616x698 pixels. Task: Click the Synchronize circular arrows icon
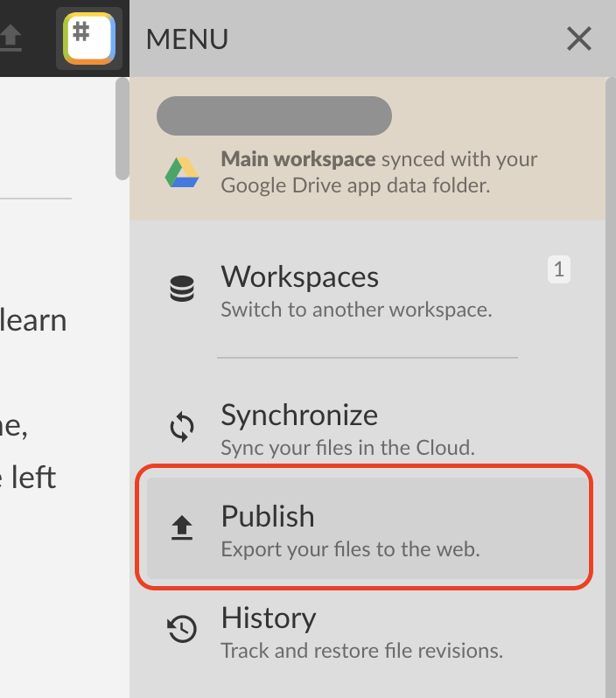coord(182,427)
